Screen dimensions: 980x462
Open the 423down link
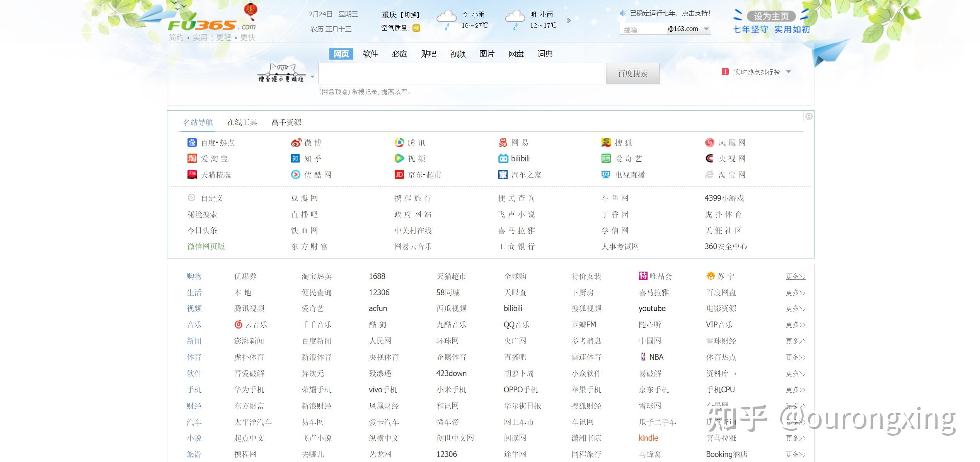click(451, 373)
